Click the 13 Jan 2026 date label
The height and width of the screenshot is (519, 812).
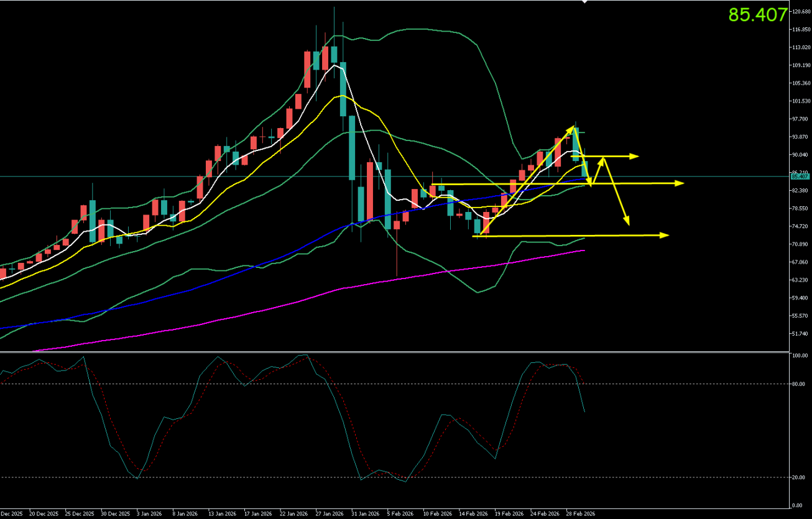coord(222,514)
